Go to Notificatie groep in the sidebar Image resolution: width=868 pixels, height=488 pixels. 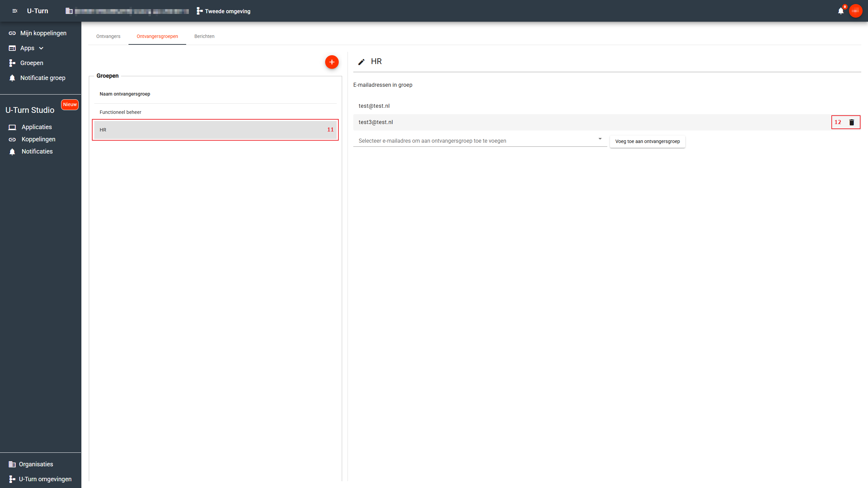pos(42,78)
